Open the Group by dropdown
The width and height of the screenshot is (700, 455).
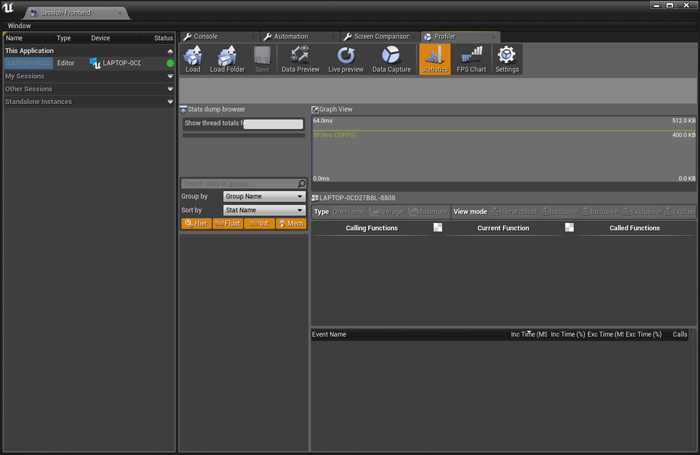[264, 197]
